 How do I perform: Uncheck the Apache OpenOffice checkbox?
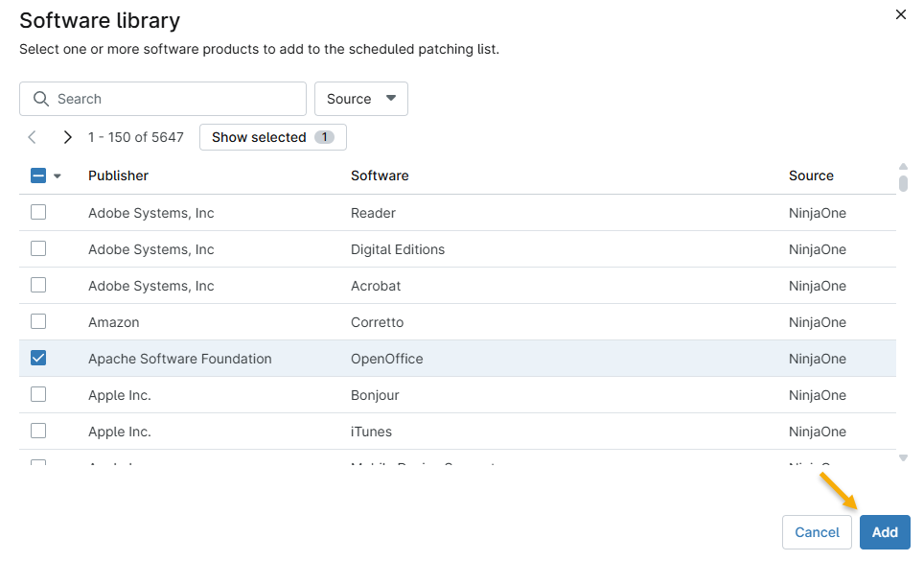[38, 358]
